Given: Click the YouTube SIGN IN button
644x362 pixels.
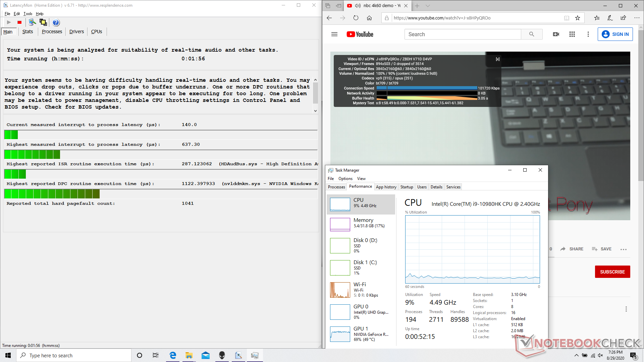Looking at the screenshot, I should 615,34.
